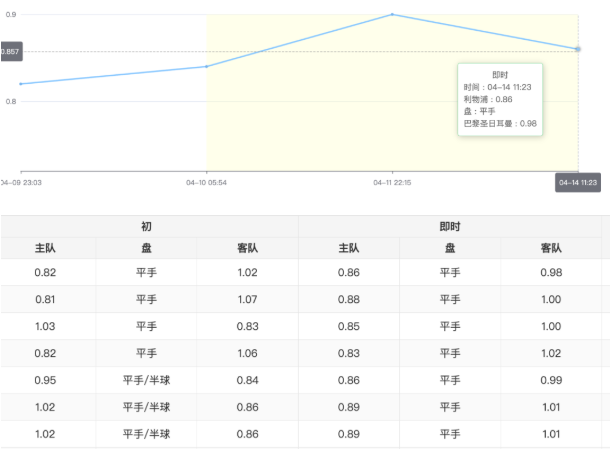Click the 主队 header under 初

click(x=45, y=248)
